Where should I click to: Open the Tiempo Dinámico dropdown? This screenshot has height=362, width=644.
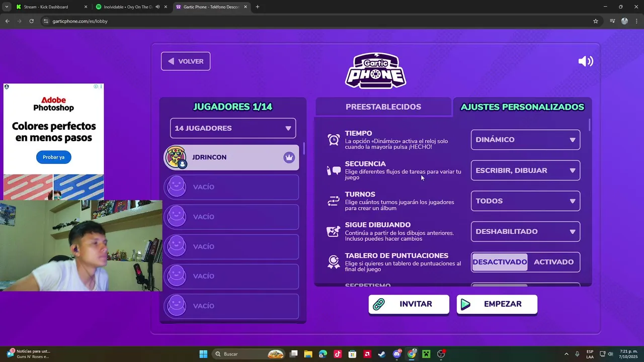point(525,140)
